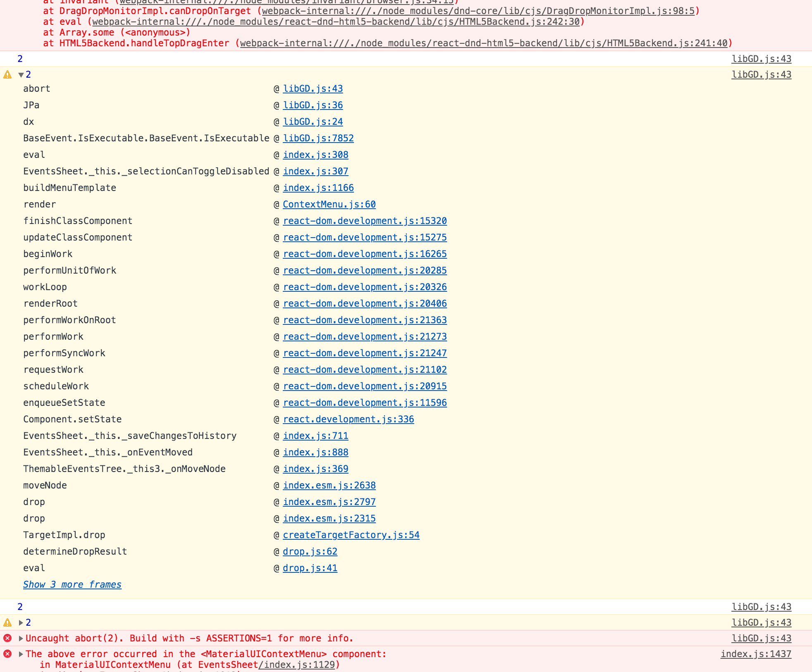Click the red error icon beside Uncaught abort message
Viewport: 812px width, 672px height.
7,638
